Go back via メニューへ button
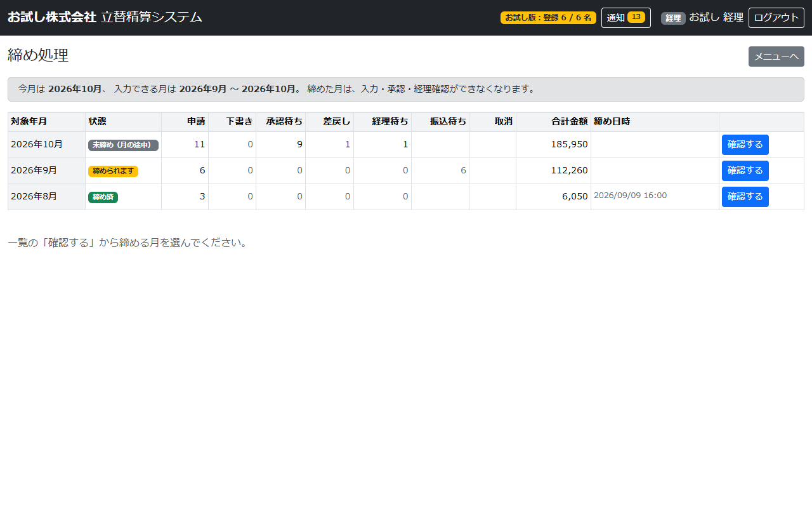Image resolution: width=812 pixels, height=508 pixels. [776, 57]
